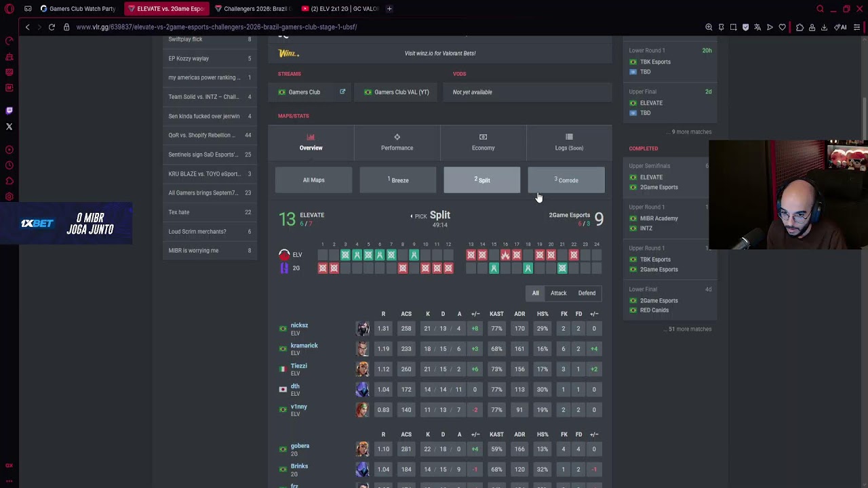Viewport: 868px width, 488px height.
Task: Open the 'Sentinels sign SaD Esports' thread
Action: tap(210, 155)
